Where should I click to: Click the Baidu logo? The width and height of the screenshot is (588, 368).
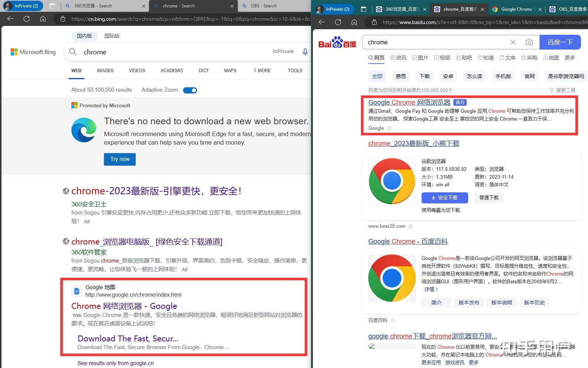click(x=337, y=43)
